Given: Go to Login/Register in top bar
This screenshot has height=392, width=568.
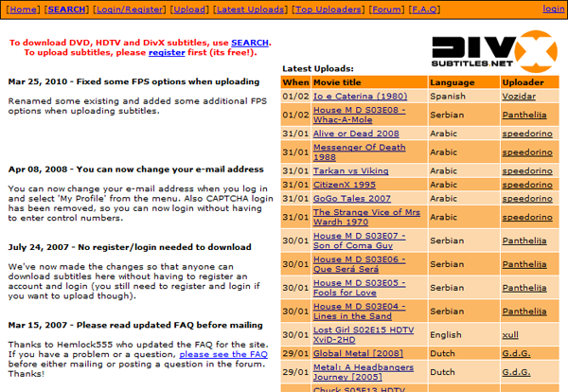Looking at the screenshot, I should point(130,9).
